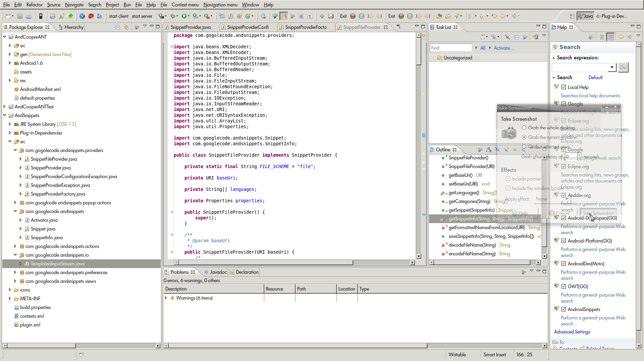Toggle the AndroidDev(Moto) checkbox
Image resolution: width=644 pixels, height=361 pixels.
[564, 264]
